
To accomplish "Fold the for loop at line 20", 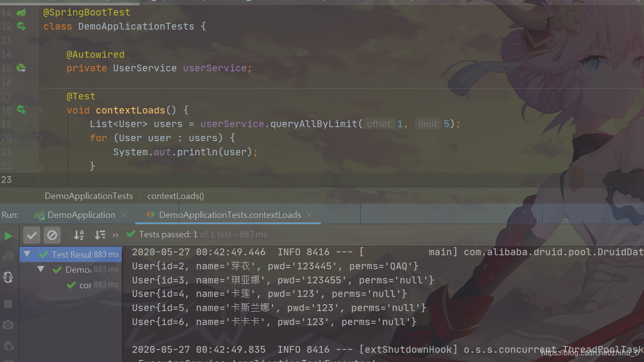I will [39, 138].
